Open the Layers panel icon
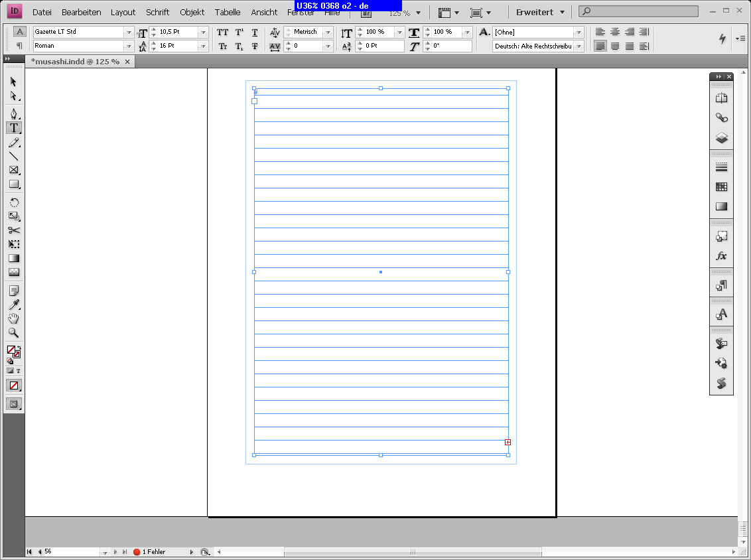This screenshot has height=560, width=751. tap(721, 138)
